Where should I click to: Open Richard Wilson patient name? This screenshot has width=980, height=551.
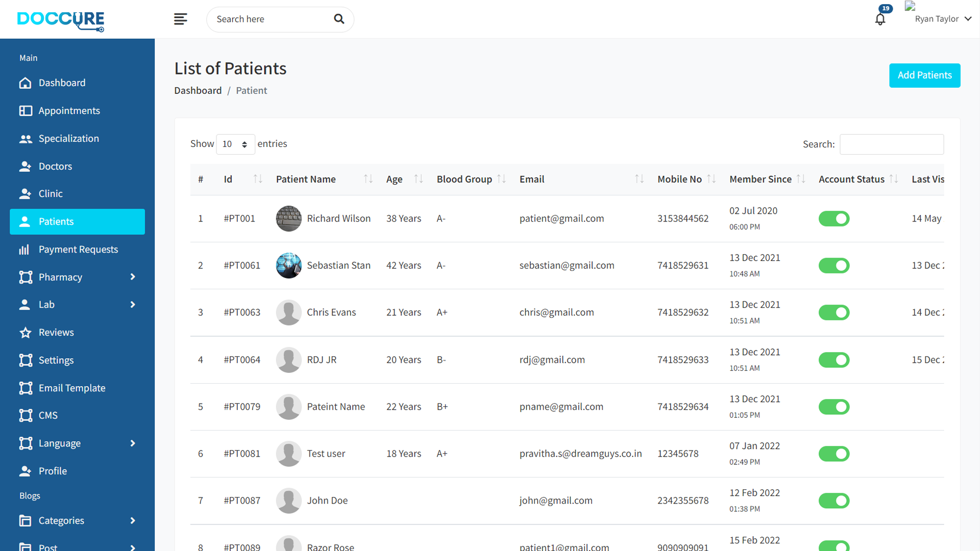tap(338, 218)
